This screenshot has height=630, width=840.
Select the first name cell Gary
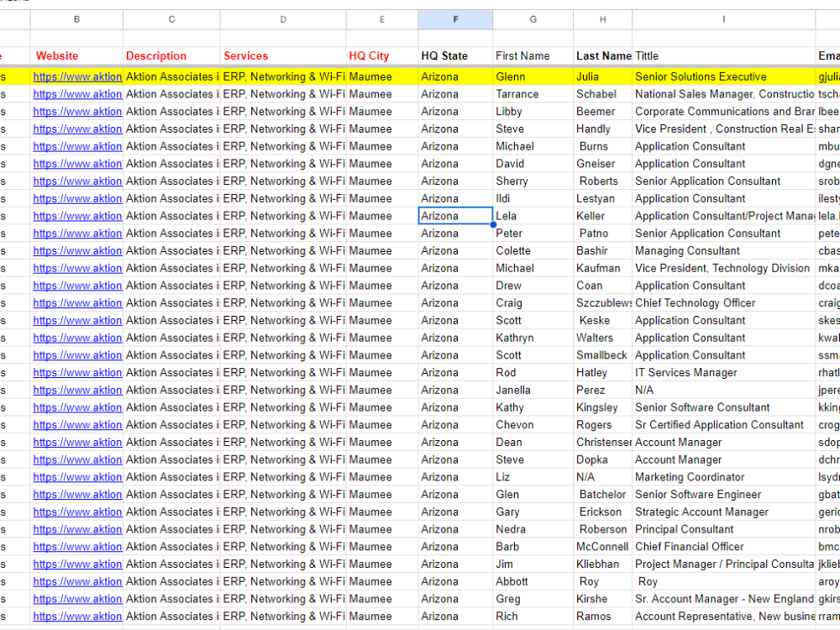pos(533,512)
